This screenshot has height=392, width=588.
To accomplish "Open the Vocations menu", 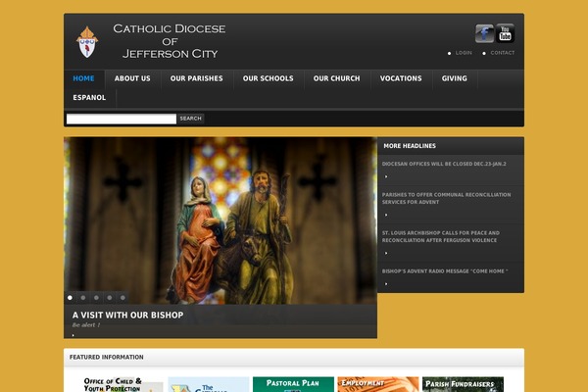I will 401,78.
